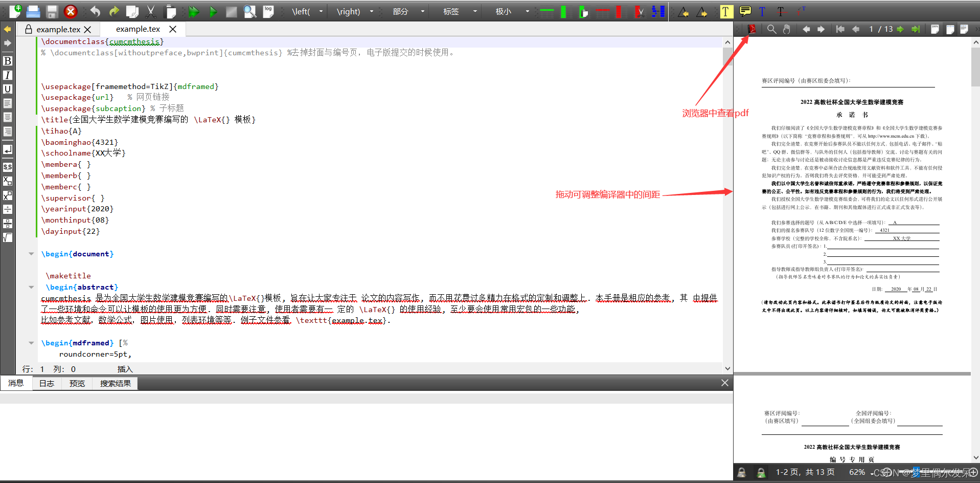Toggle the gray lock sync icon in the PDF status bar
Viewport: 980px width, 483px height.
coord(742,473)
